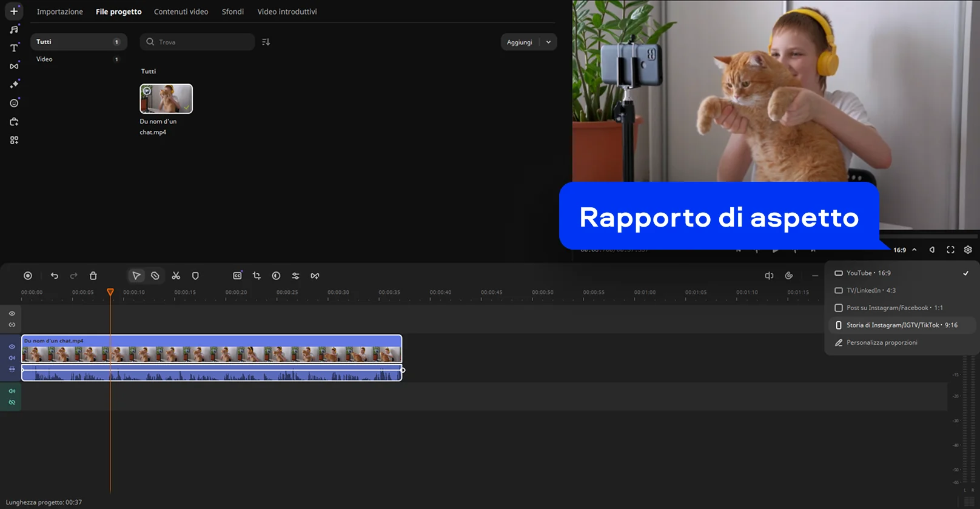This screenshot has width=980, height=509.
Task: Switch to the Sfondi tab
Action: click(232, 12)
